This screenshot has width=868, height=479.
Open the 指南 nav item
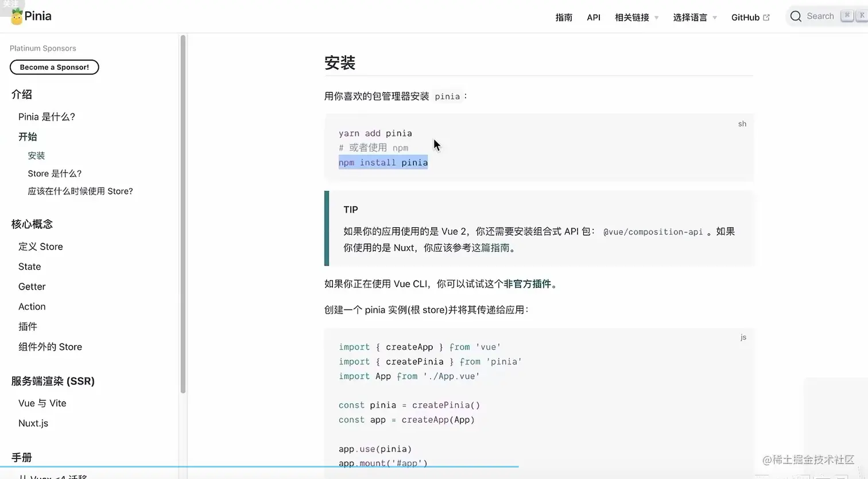564,17
